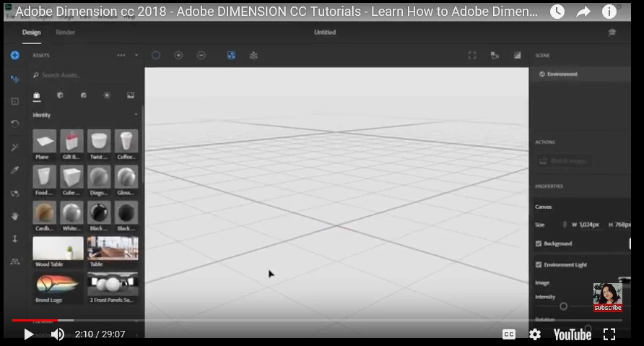Open the learn icon at top right
Viewport: 644px width, 346px height.
pos(612,33)
